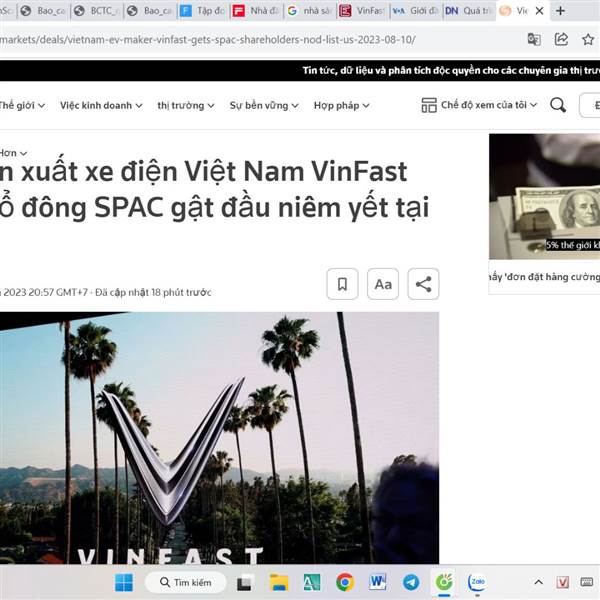Click the dollar bill video thumbnail

coord(544,196)
